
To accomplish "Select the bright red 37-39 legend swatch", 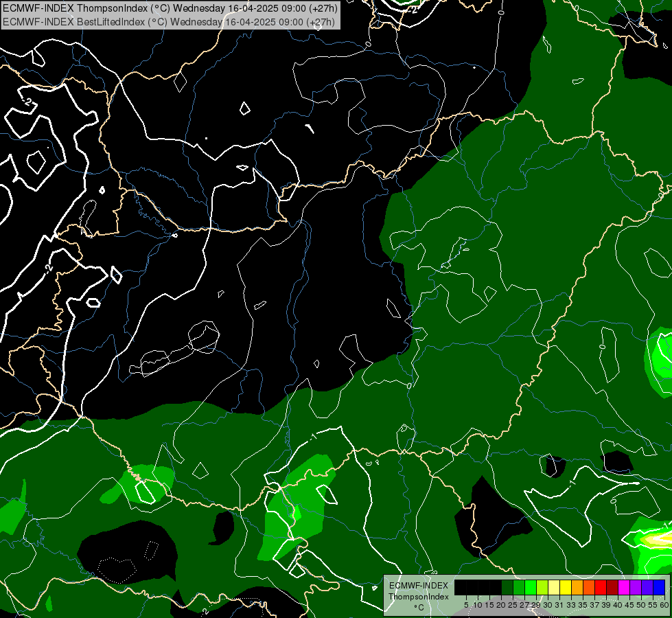I will [601, 588].
